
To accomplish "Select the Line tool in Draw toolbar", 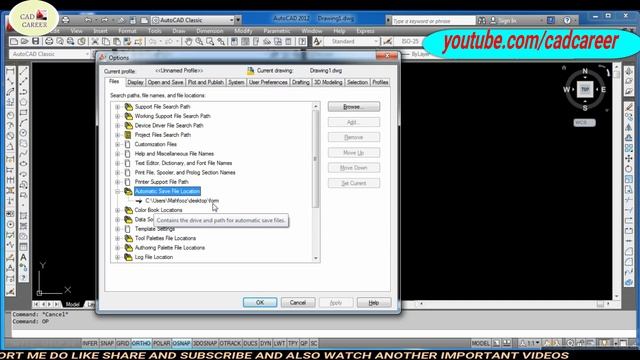I will pos(24,71).
